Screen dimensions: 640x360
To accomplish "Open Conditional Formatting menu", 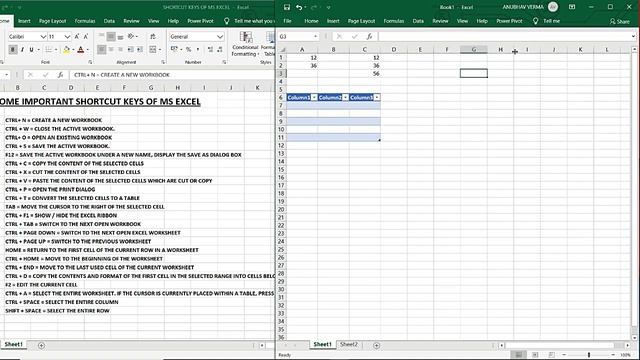I will (x=245, y=44).
